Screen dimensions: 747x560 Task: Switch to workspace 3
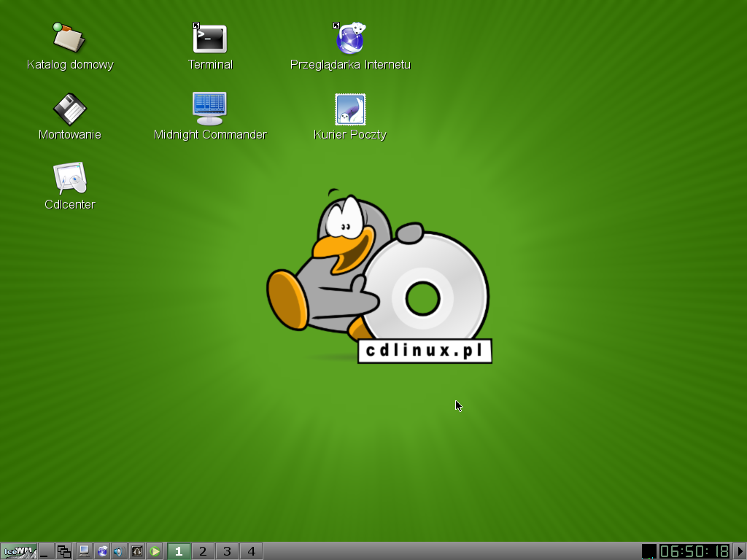[x=227, y=551]
